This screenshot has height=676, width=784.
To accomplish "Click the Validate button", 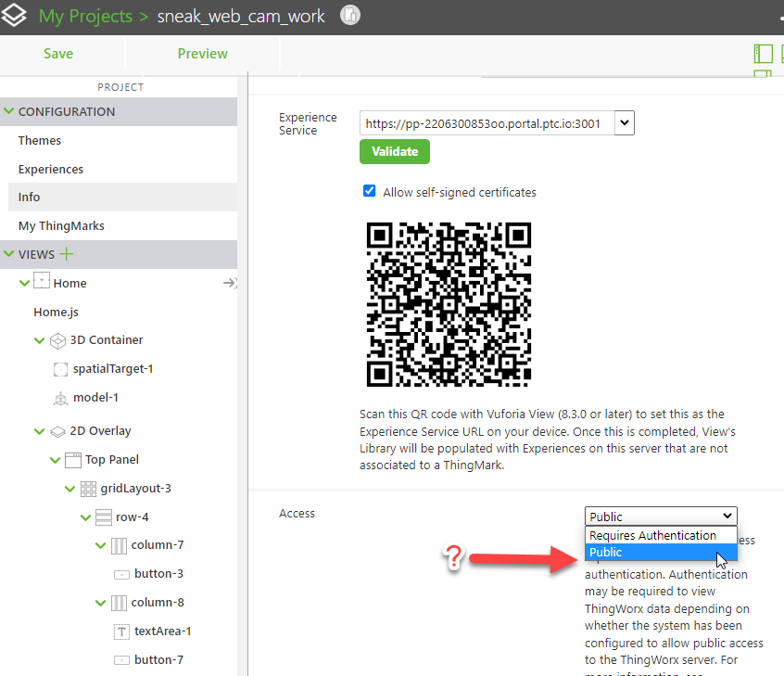I will (395, 151).
